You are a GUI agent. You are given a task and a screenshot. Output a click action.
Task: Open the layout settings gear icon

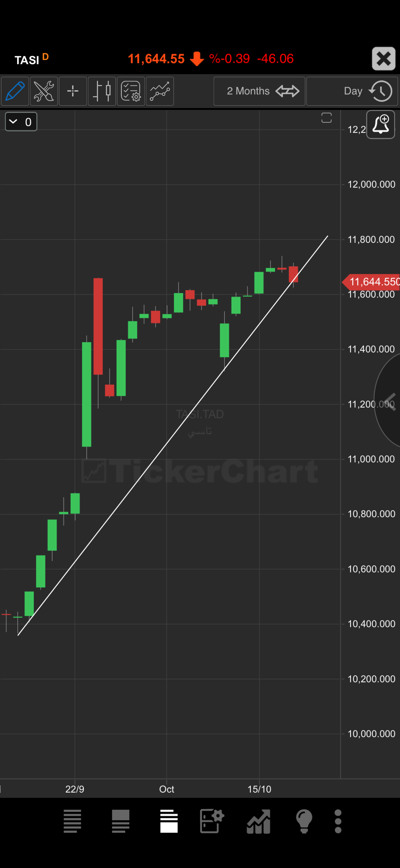212,821
